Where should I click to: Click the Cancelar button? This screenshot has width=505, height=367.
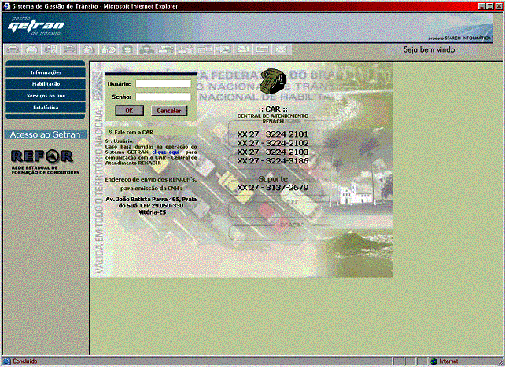169,110
